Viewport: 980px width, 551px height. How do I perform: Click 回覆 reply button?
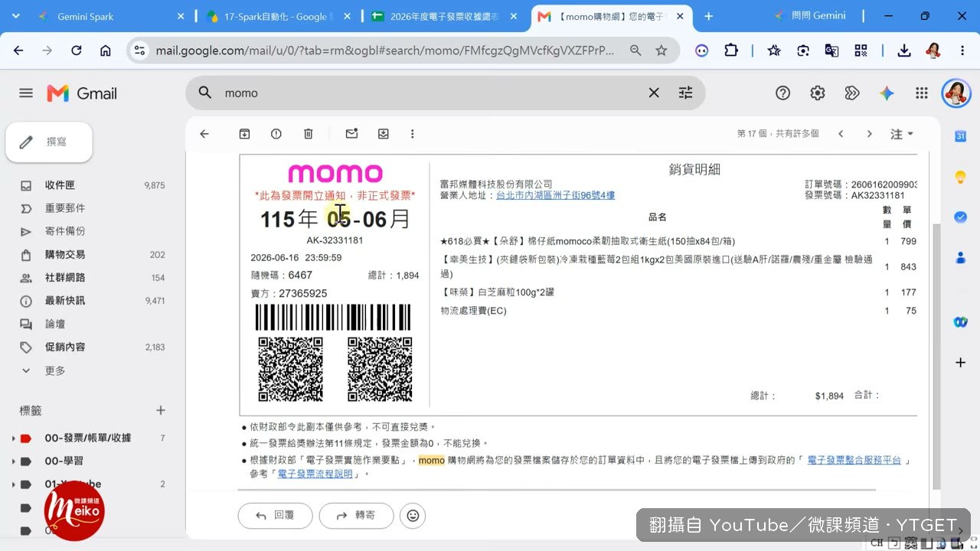(x=275, y=516)
